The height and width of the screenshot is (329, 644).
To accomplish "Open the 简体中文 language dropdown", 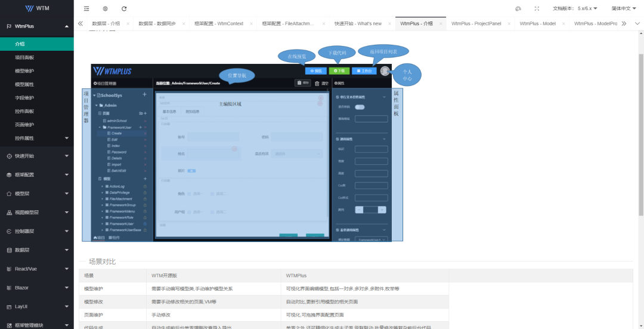I will point(624,8).
